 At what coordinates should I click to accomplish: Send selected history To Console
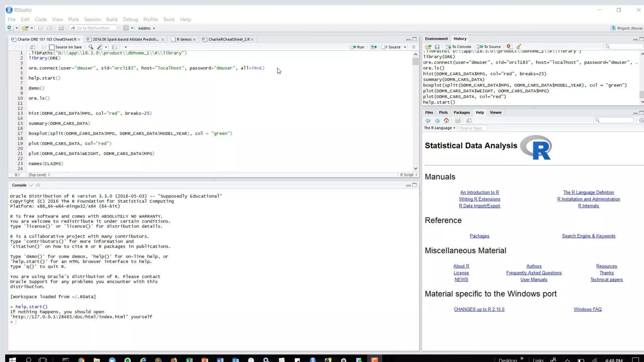pos(458,47)
